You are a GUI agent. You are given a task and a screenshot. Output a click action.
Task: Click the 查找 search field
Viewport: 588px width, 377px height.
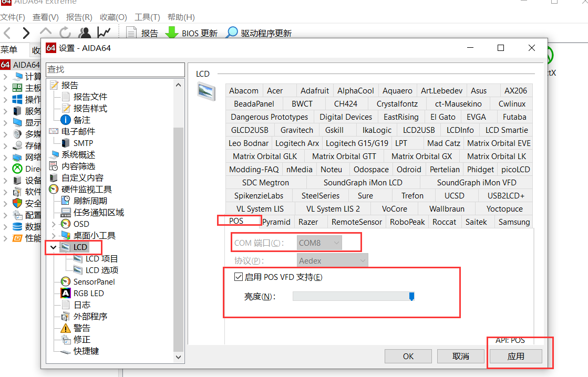pyautogui.click(x=115, y=70)
